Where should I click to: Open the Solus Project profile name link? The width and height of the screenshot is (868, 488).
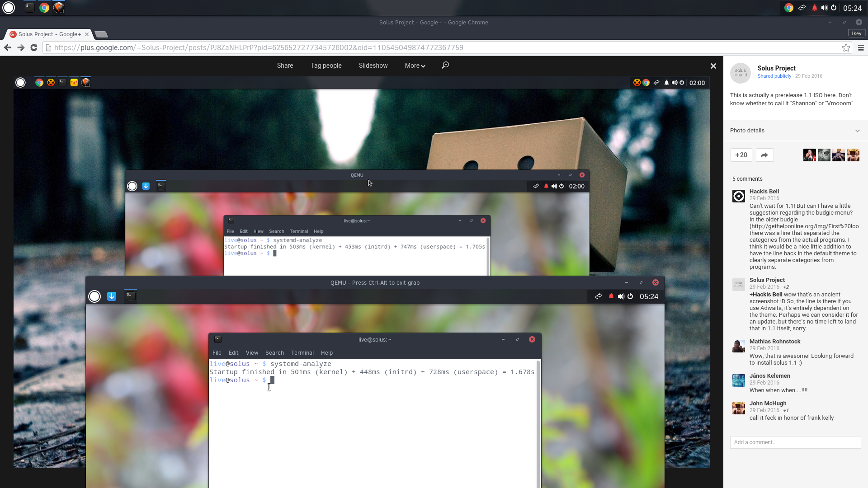[x=776, y=68]
